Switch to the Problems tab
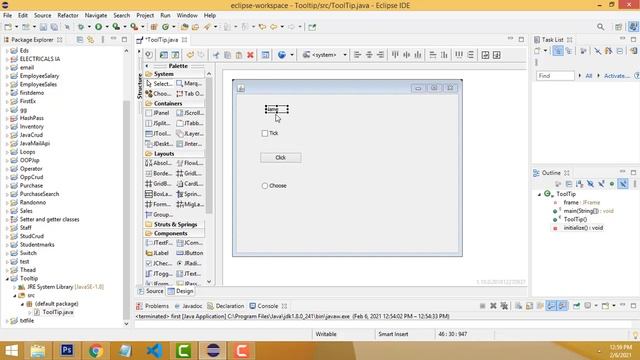 pyautogui.click(x=153, y=306)
